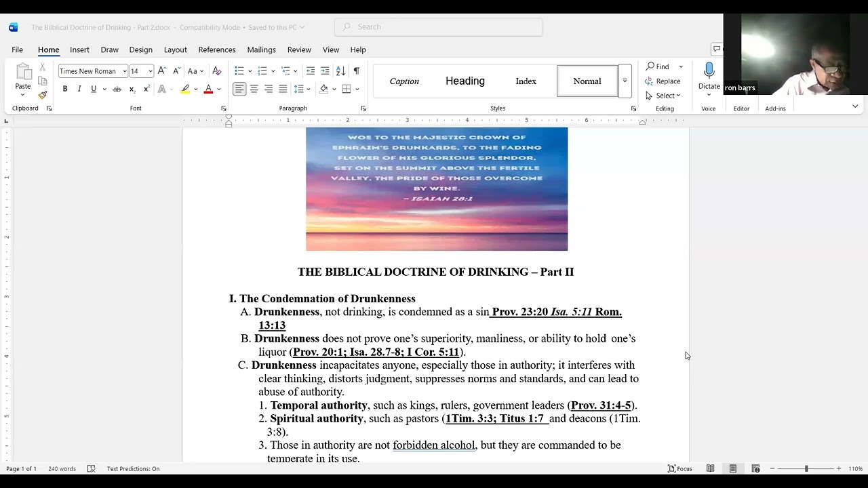Align the paragraph to the right
This screenshot has width=868, height=488.
[x=269, y=89]
